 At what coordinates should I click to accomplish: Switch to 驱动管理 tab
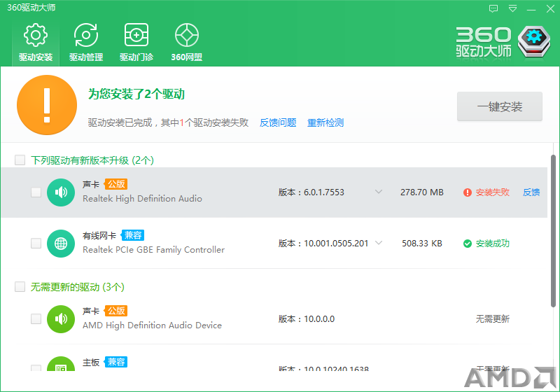tap(86, 42)
